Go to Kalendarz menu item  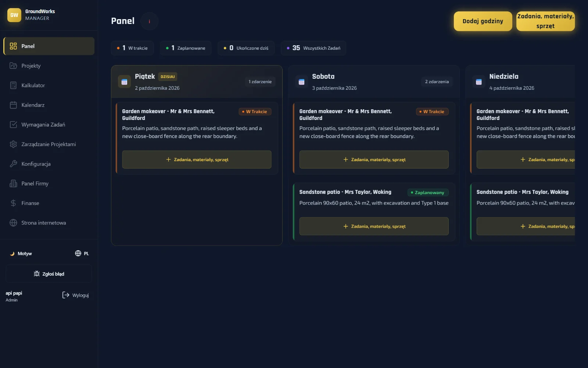point(49,105)
